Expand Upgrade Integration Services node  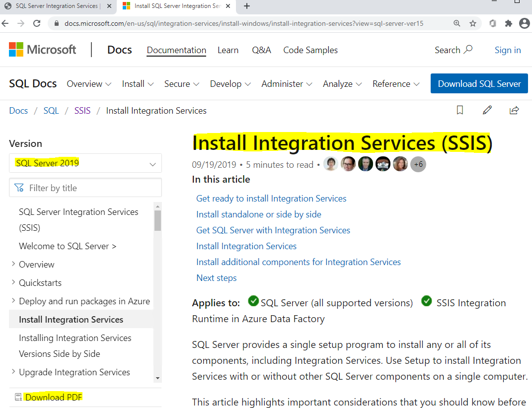13,371
